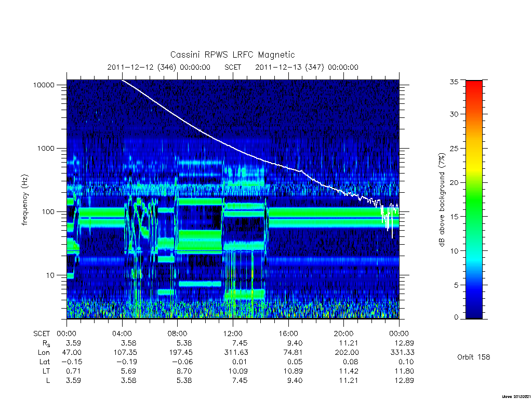Screen dimensions: 532x399
Task: Click the 10000 frequency tick label
Action: [44, 85]
